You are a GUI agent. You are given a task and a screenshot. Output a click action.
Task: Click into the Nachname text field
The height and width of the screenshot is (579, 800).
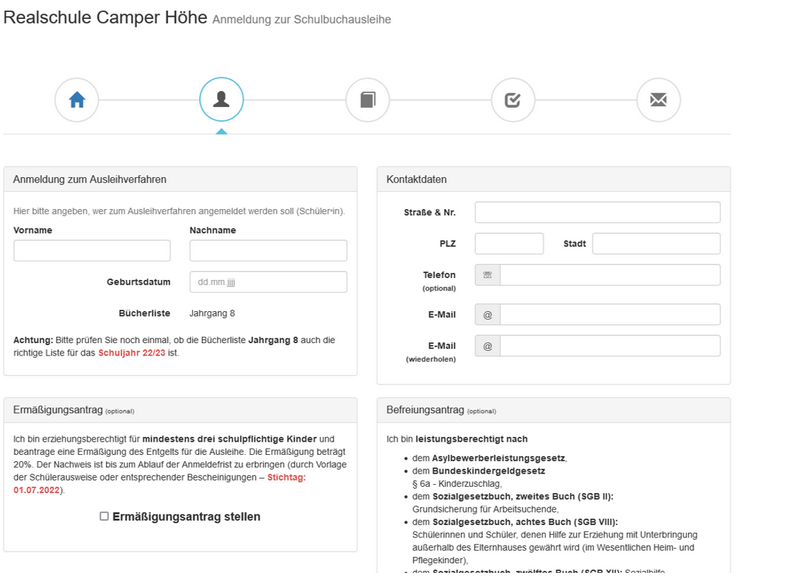pyautogui.click(x=268, y=251)
